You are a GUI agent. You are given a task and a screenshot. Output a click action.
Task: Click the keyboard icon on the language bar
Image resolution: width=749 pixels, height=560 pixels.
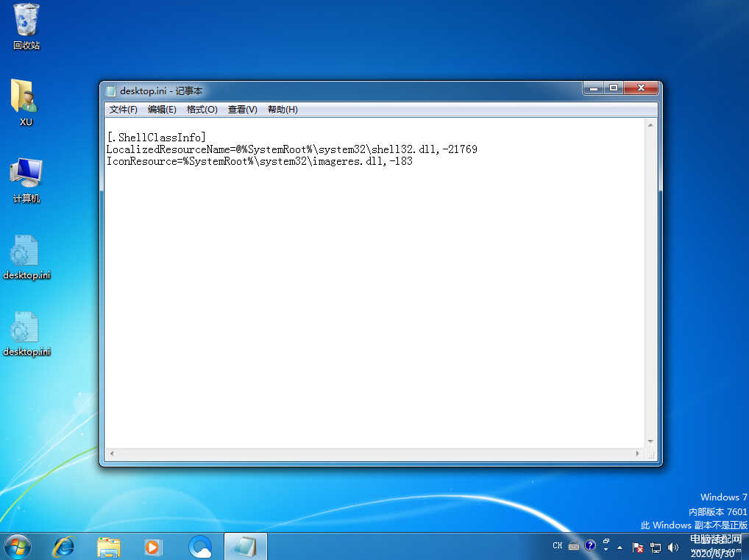click(574, 546)
